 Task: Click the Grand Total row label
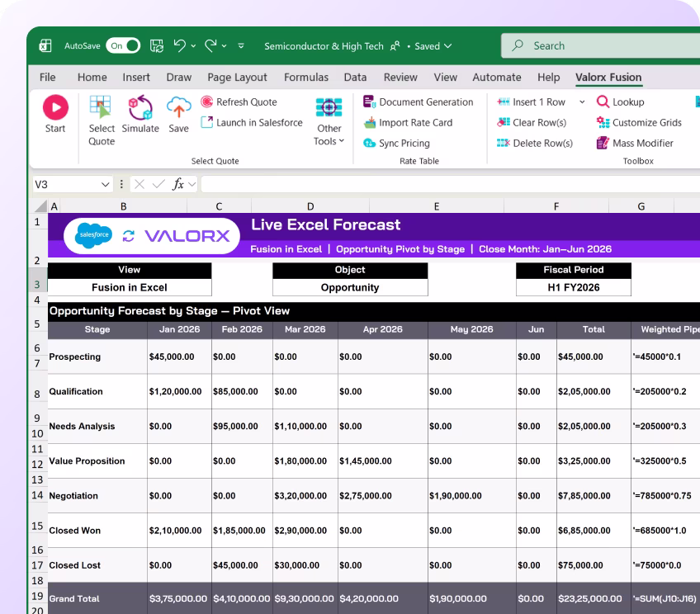click(74, 598)
